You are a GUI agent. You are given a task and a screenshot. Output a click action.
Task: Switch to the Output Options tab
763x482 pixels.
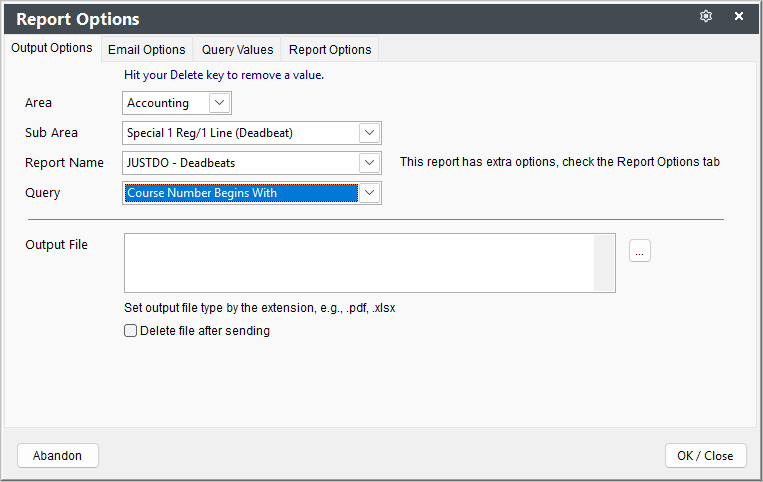(x=52, y=48)
